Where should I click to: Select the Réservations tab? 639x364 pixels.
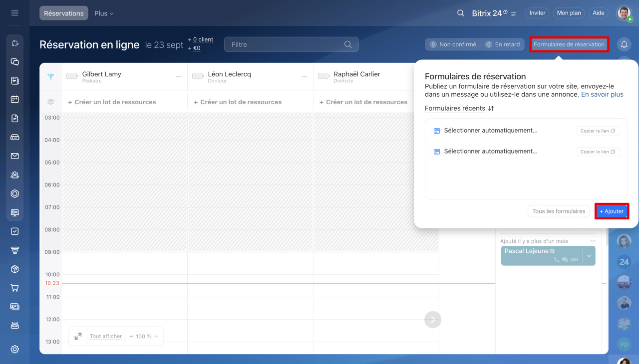click(64, 13)
